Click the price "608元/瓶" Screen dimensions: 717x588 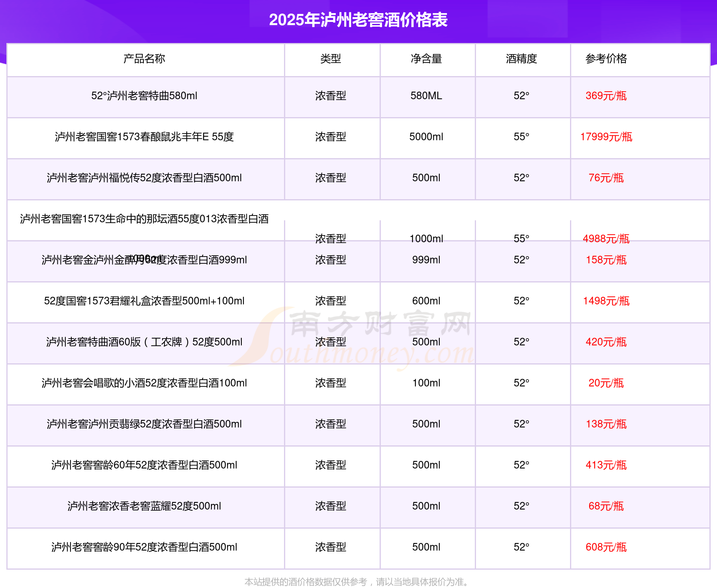(606, 547)
